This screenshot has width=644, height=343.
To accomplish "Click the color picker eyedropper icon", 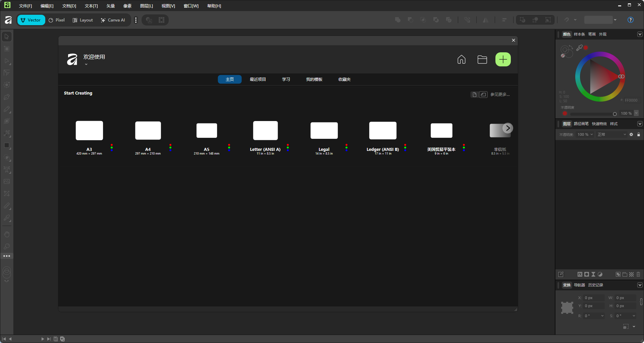I will [x=579, y=48].
